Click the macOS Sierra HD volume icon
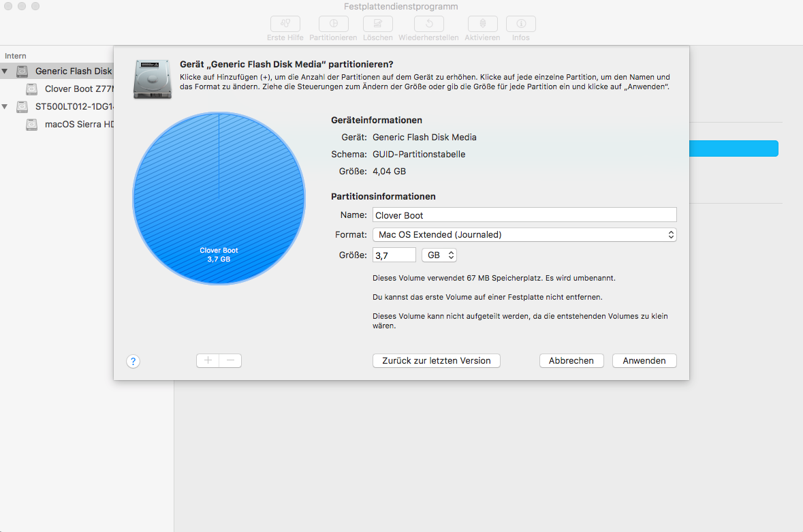The width and height of the screenshot is (803, 532). pyautogui.click(x=32, y=125)
